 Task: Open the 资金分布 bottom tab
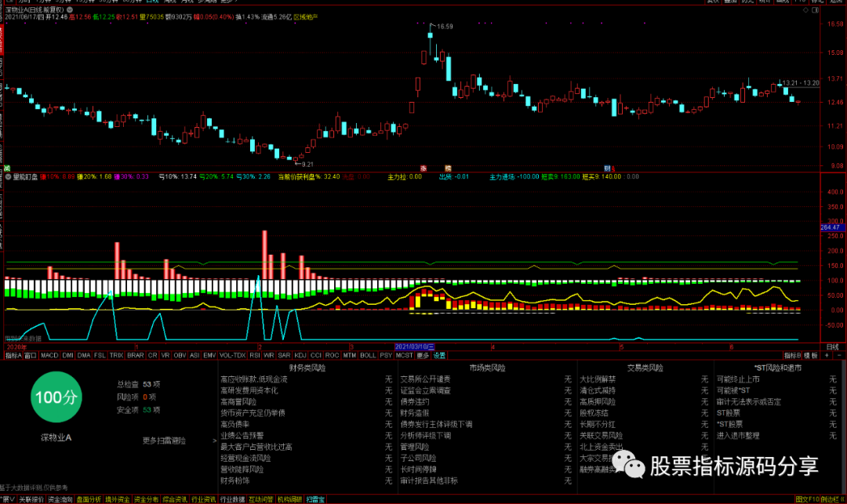tap(147, 499)
